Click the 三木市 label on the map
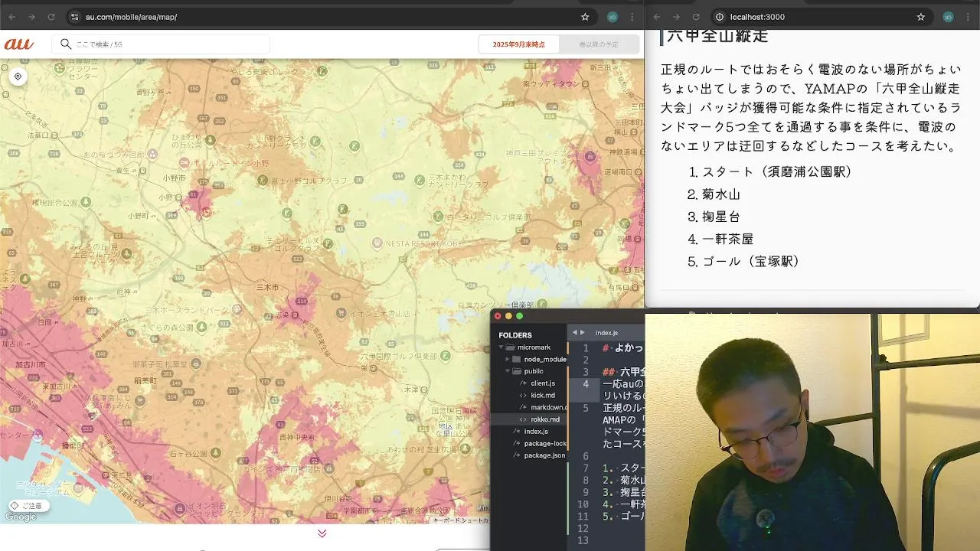 click(267, 287)
